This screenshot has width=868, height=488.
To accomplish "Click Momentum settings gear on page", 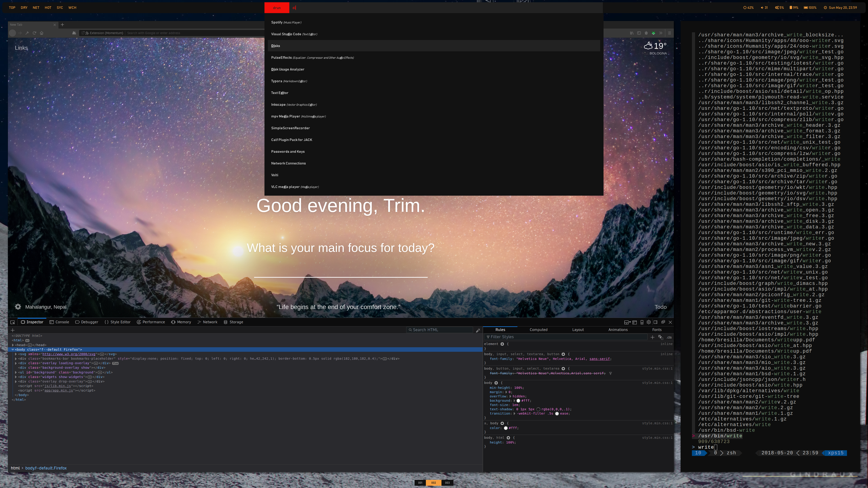I will pyautogui.click(x=18, y=307).
